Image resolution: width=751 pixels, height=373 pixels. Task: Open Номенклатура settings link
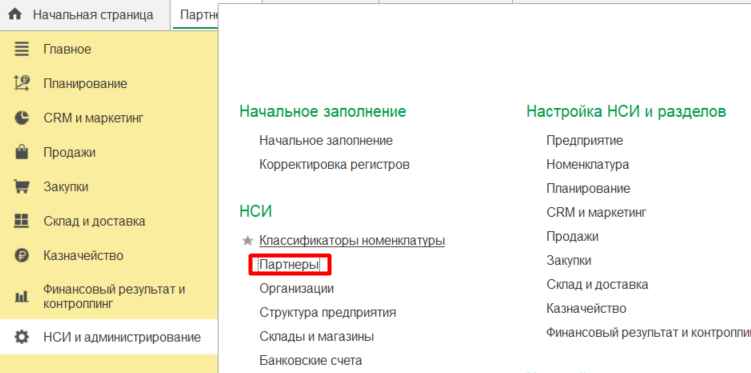pos(588,164)
